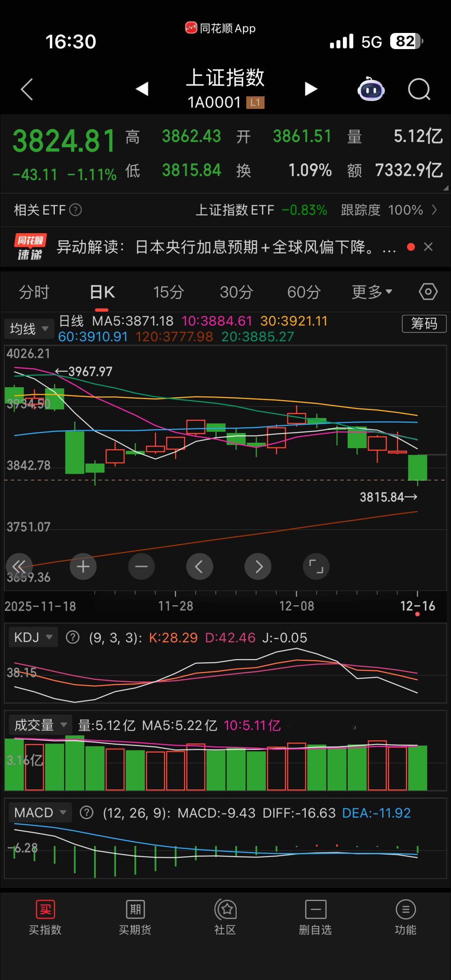Open 社区 community in bottom bar
Image resolution: width=451 pixels, height=980 pixels.
point(225,918)
